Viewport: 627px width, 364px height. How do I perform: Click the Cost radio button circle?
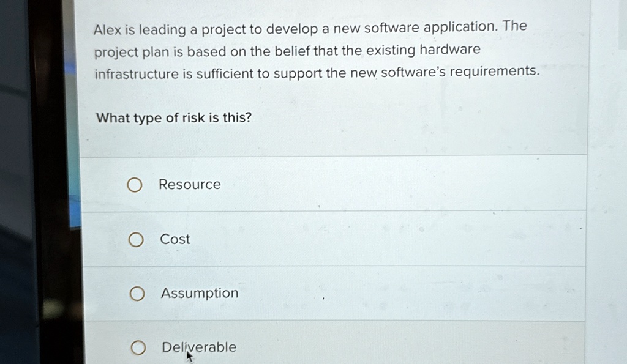point(136,239)
